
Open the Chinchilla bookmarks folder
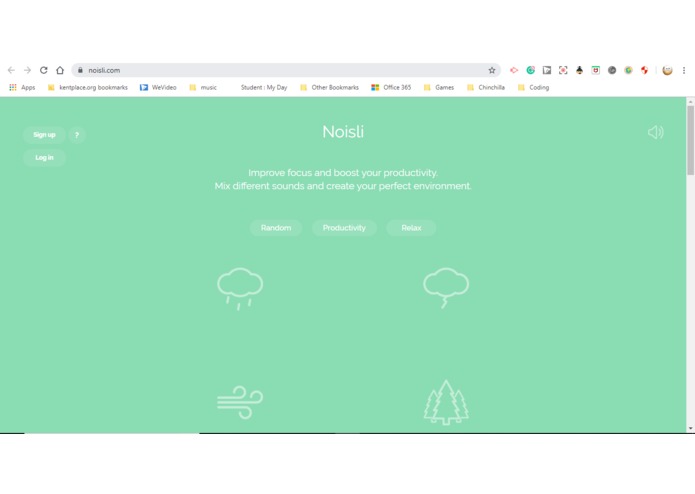pyautogui.click(x=486, y=87)
